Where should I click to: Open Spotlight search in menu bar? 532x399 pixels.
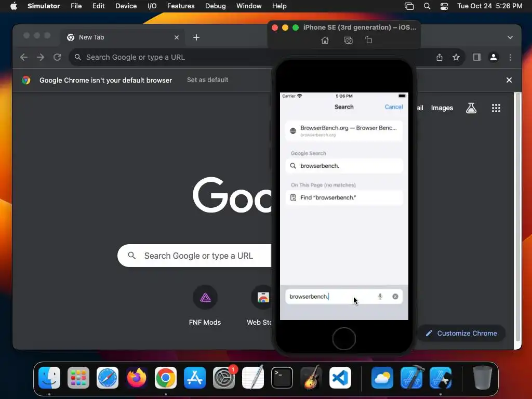click(x=427, y=6)
